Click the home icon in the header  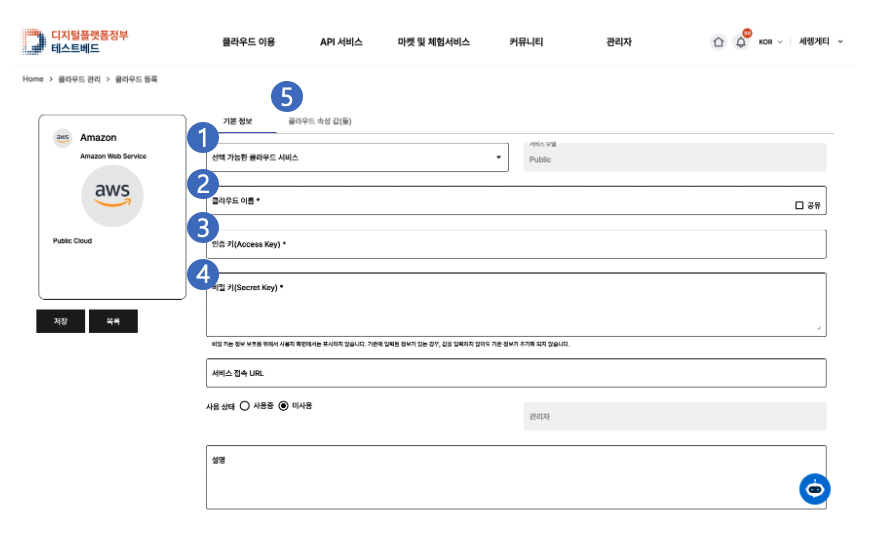click(718, 42)
